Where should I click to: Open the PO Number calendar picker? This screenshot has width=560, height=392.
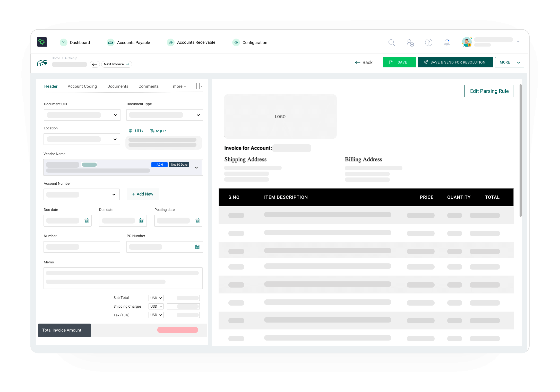[197, 247]
